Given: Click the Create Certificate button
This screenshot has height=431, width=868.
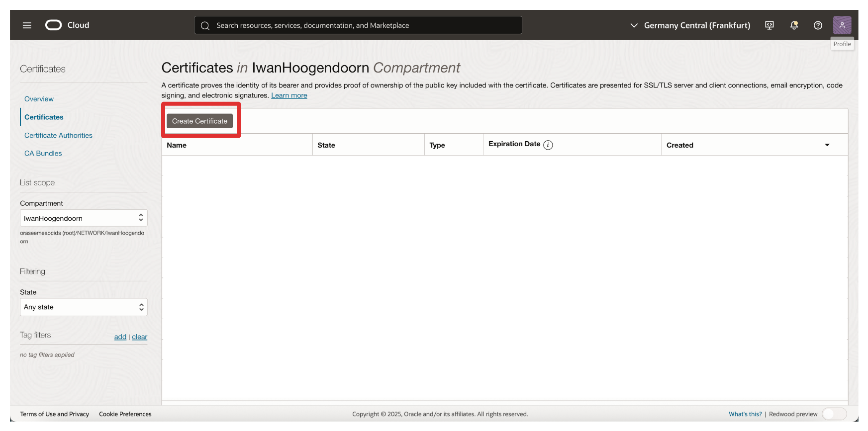Looking at the screenshot, I should [x=199, y=121].
